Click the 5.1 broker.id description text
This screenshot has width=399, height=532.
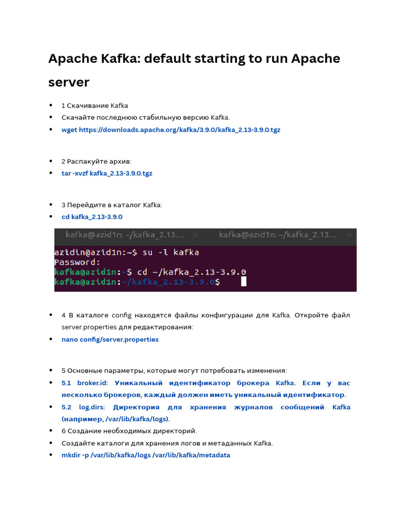point(206,389)
